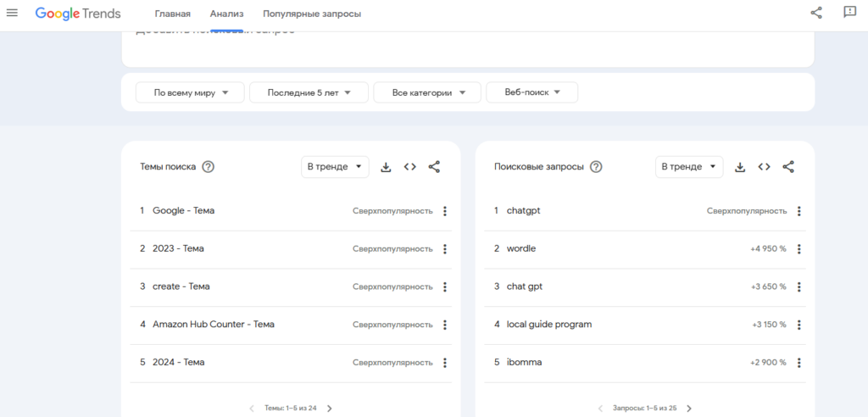Click the Поисковые запросы card title
The image size is (868, 417).
point(539,167)
